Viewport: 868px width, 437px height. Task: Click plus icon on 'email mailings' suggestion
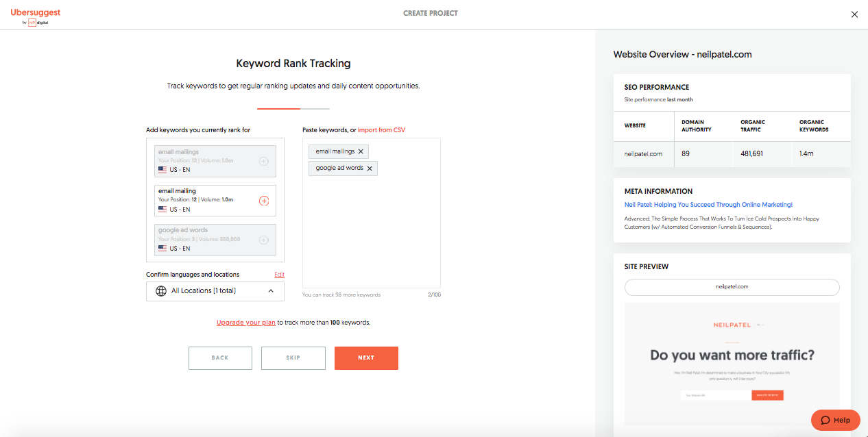click(x=264, y=161)
